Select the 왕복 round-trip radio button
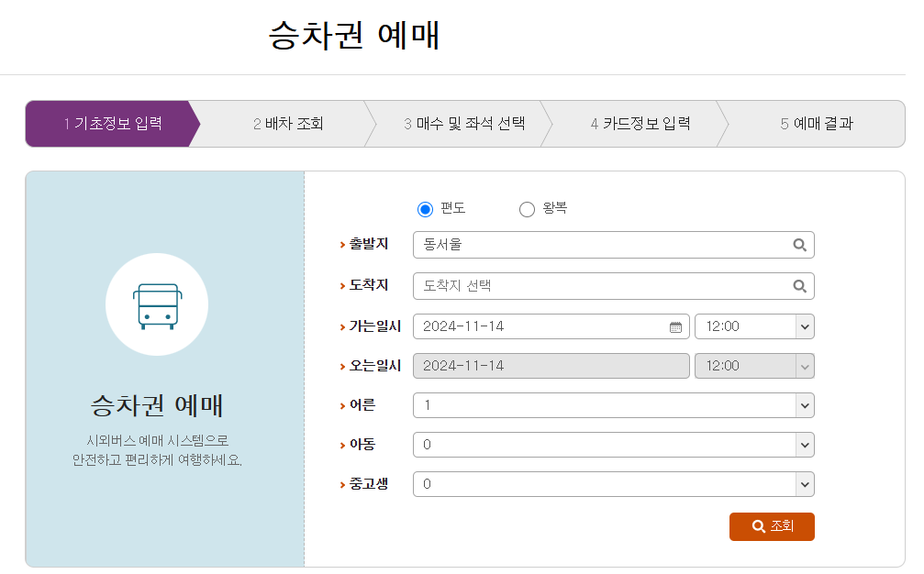The width and height of the screenshot is (924, 574). [x=527, y=209]
